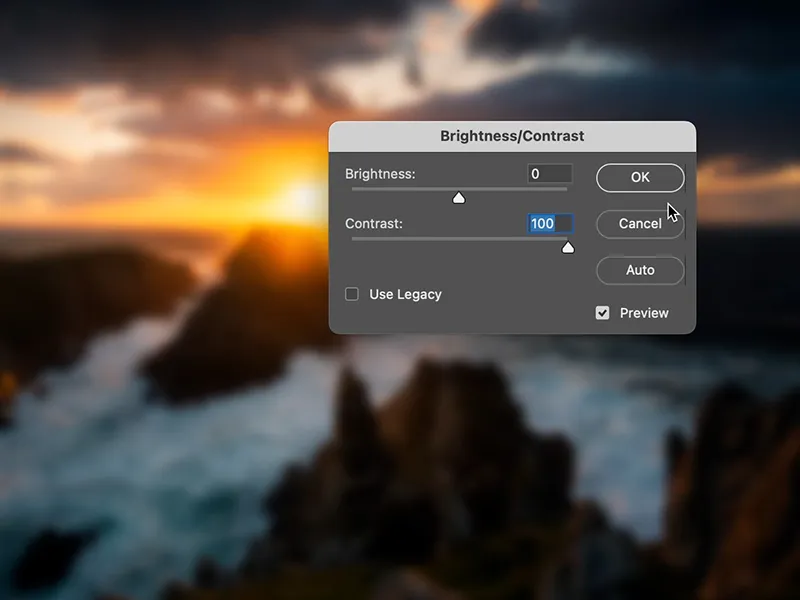
Task: Click the Brightness: label text
Action: (x=380, y=174)
